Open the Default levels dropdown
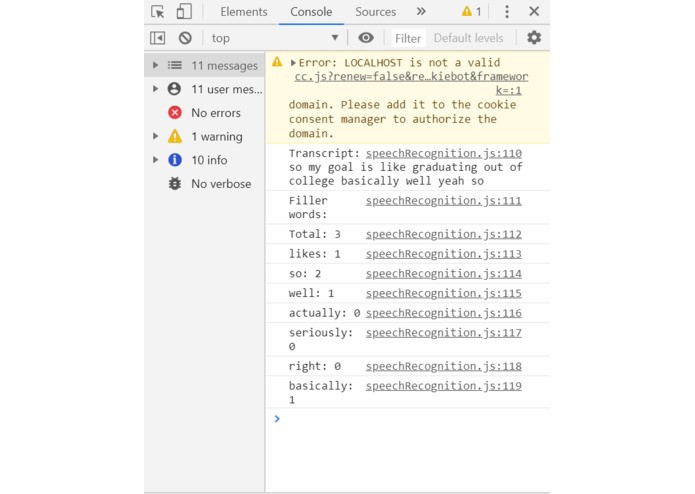 469,38
